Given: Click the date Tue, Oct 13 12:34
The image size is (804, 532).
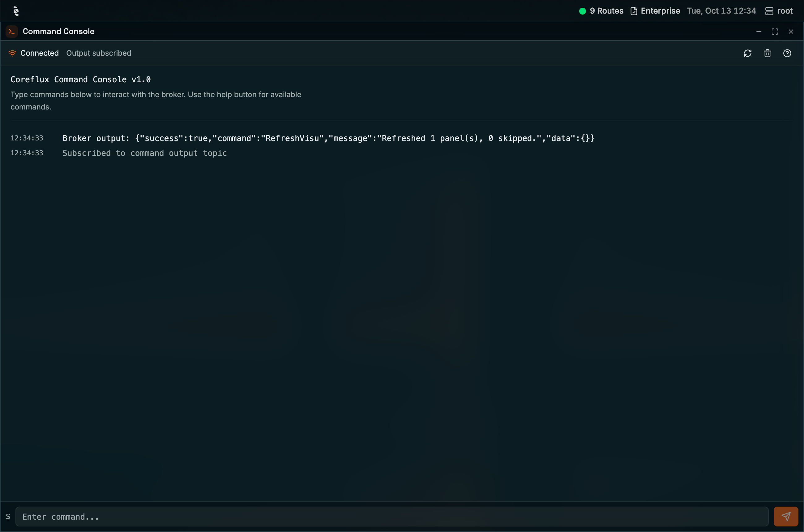Looking at the screenshot, I should click(721, 11).
